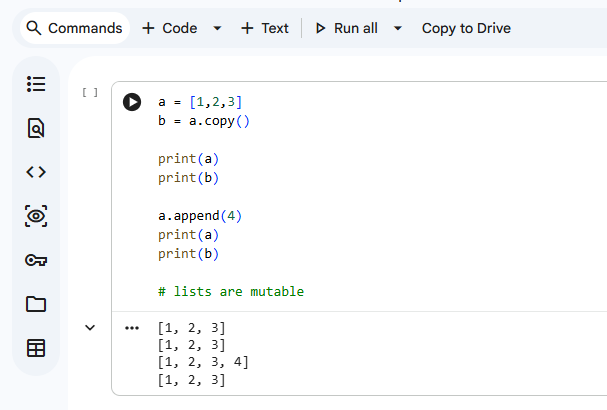The image size is (607, 410).
Task: Open the output options three-dots menu
Action: click(132, 328)
